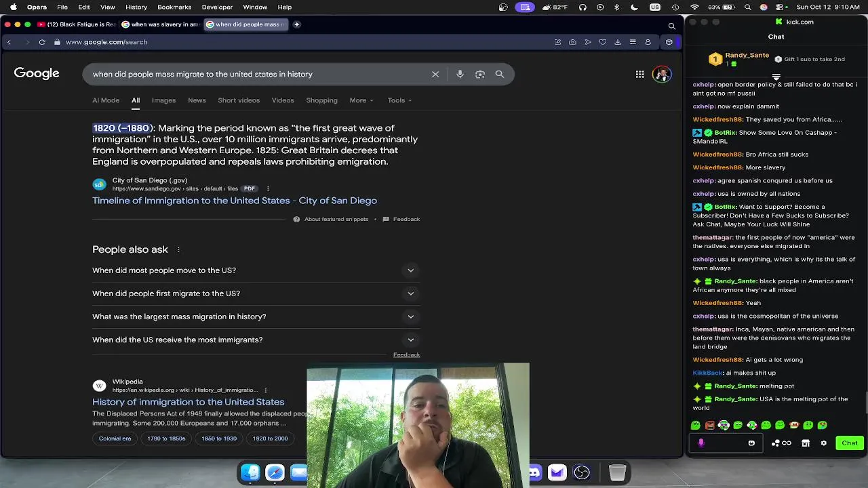Image resolution: width=868 pixels, height=488 pixels.
Task: Open options next to People also ask
Action: point(178,249)
